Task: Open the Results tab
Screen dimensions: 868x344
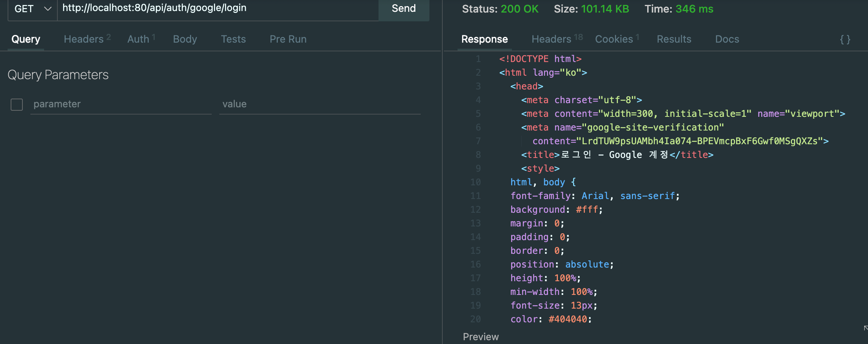Action: pyautogui.click(x=674, y=39)
